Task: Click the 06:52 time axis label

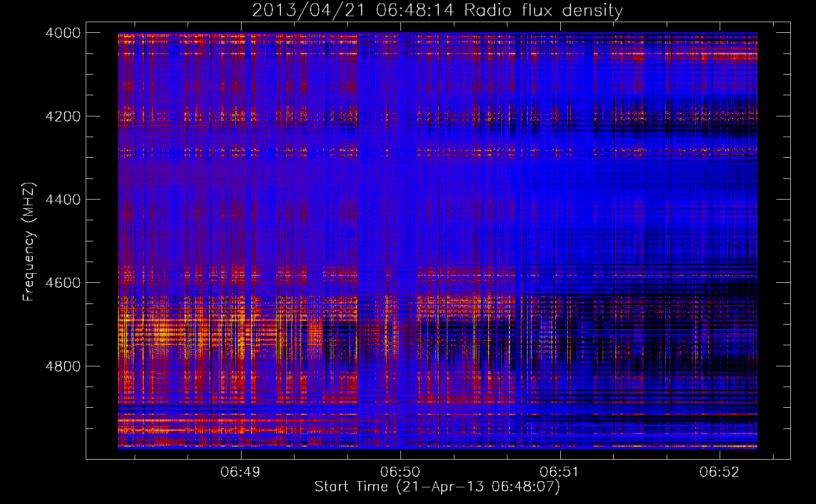Action: (719, 472)
